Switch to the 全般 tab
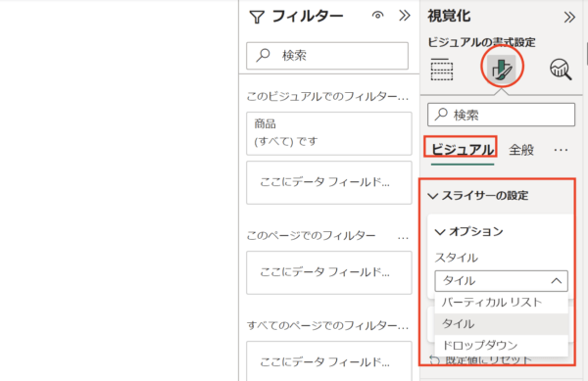588x381 pixels. point(521,150)
